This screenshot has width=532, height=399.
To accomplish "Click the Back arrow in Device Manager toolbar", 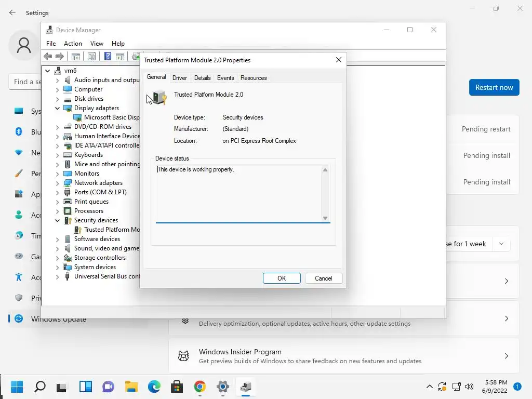I will [48, 56].
